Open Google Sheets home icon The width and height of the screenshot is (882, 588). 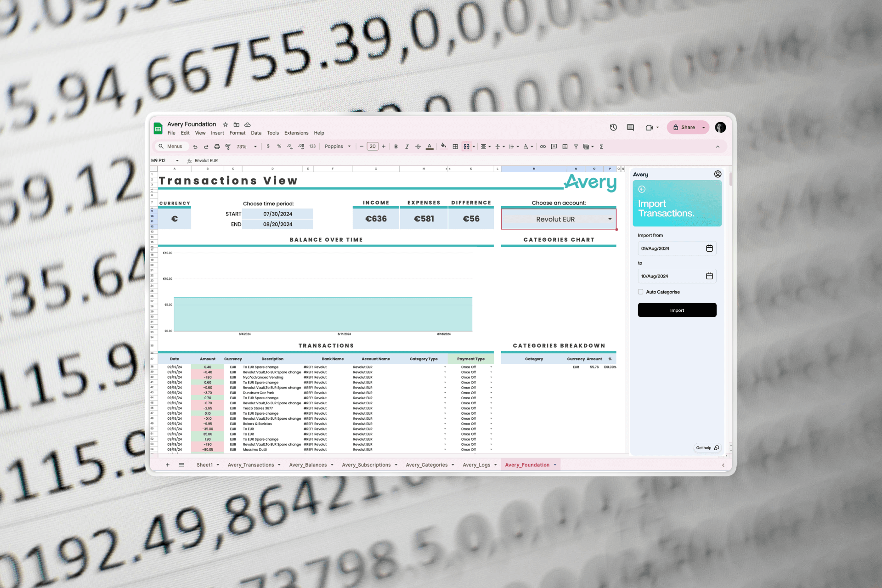[158, 129]
